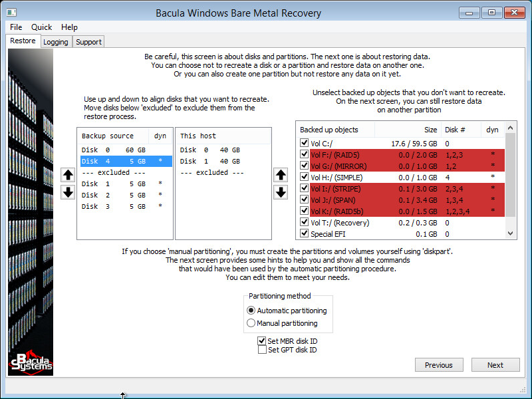Click scrollbar up arrow in backed up objects
Viewport: 532px width, 399px height.
coord(510,128)
